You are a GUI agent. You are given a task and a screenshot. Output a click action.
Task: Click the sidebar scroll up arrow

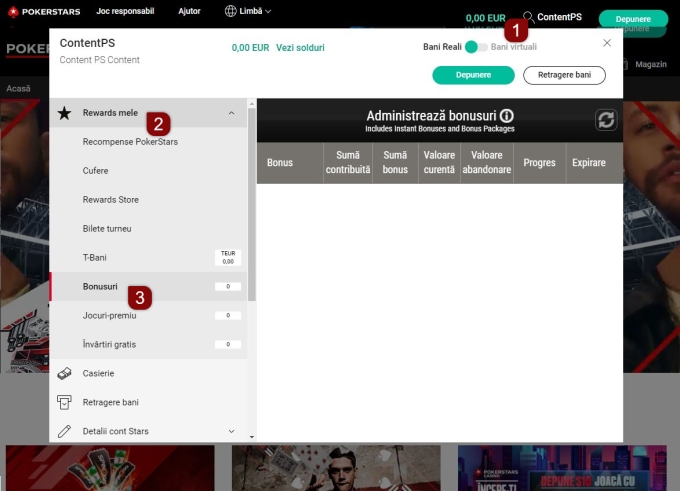tap(252, 104)
